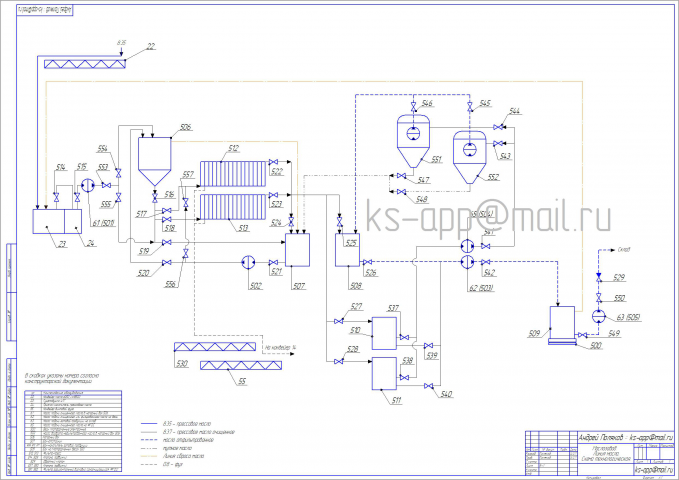Select the conical vessel labeled 552
The image size is (679, 480).
(x=470, y=157)
